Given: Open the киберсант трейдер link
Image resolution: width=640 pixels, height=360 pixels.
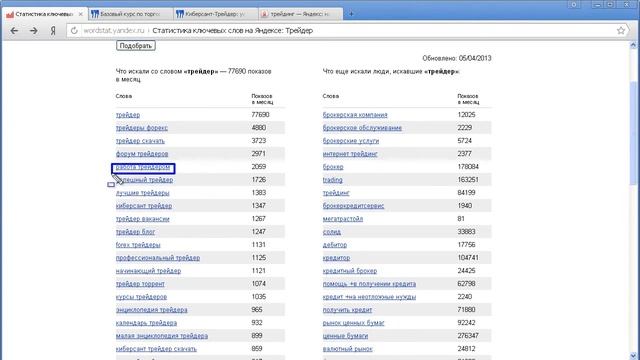Looking at the screenshot, I should point(144,206).
